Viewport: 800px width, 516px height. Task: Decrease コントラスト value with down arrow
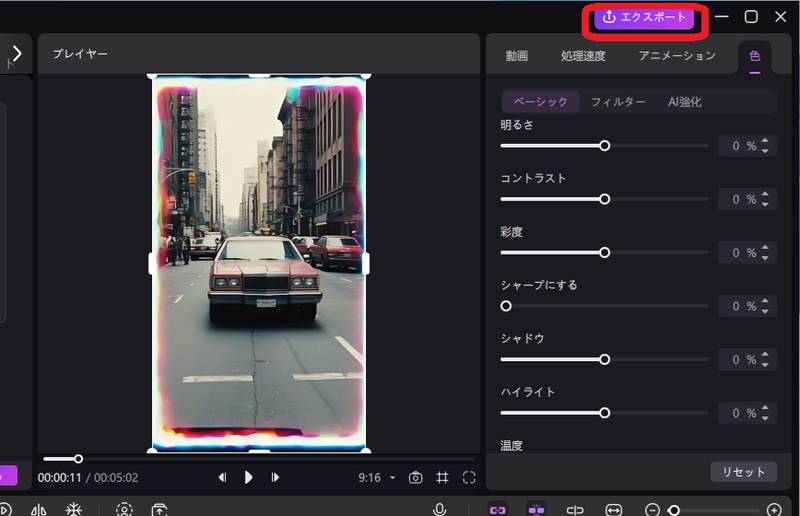coord(765,204)
